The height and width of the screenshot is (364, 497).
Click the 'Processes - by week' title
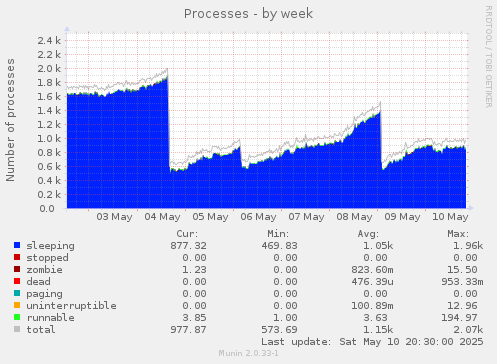click(248, 14)
